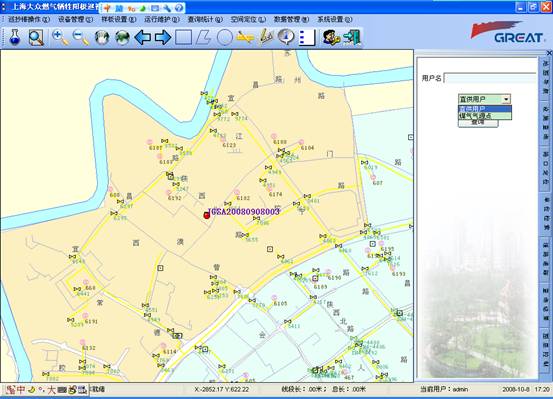
Task: Choose the polygon selection tool
Action: click(203, 37)
